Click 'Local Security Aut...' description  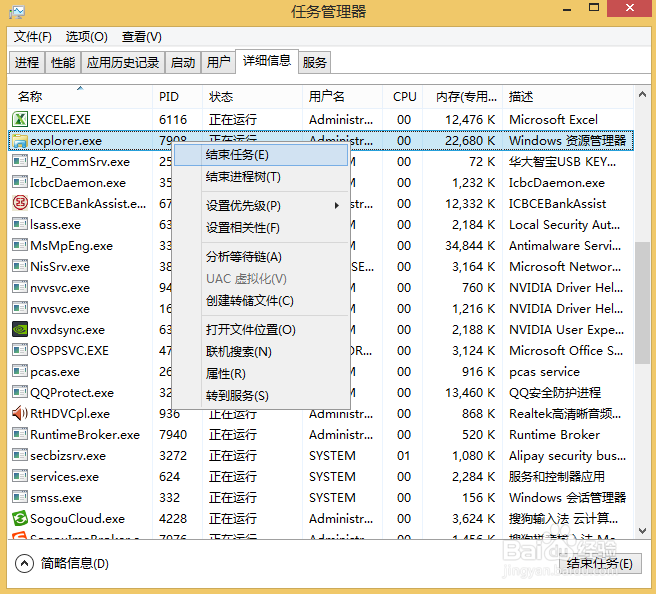(x=564, y=225)
